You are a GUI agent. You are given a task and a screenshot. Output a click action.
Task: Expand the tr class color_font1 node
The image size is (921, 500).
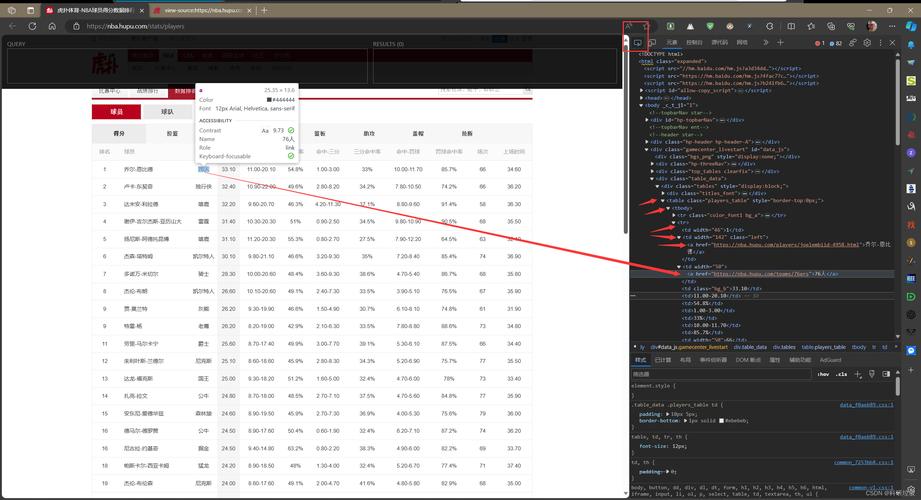(x=673, y=215)
